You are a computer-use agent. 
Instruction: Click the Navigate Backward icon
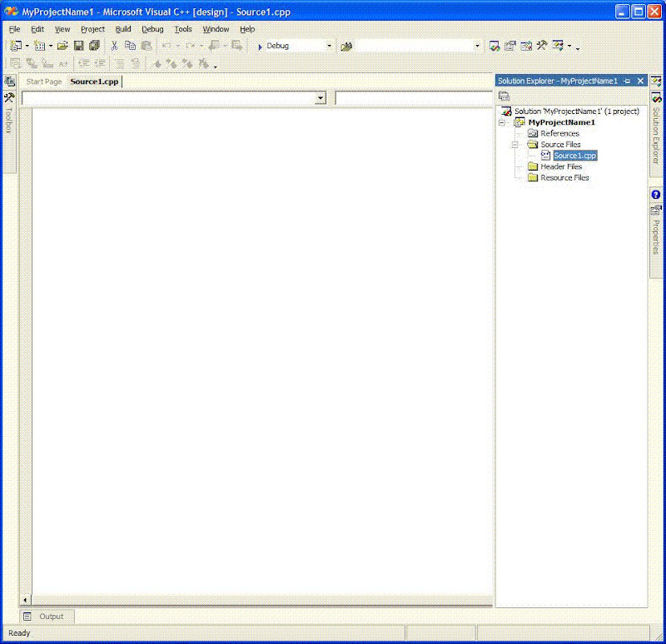pyautogui.click(x=214, y=46)
